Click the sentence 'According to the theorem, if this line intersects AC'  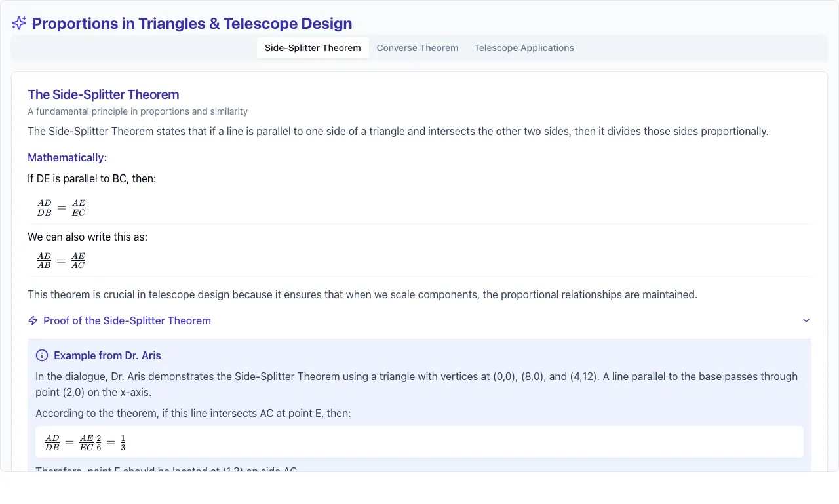point(193,413)
